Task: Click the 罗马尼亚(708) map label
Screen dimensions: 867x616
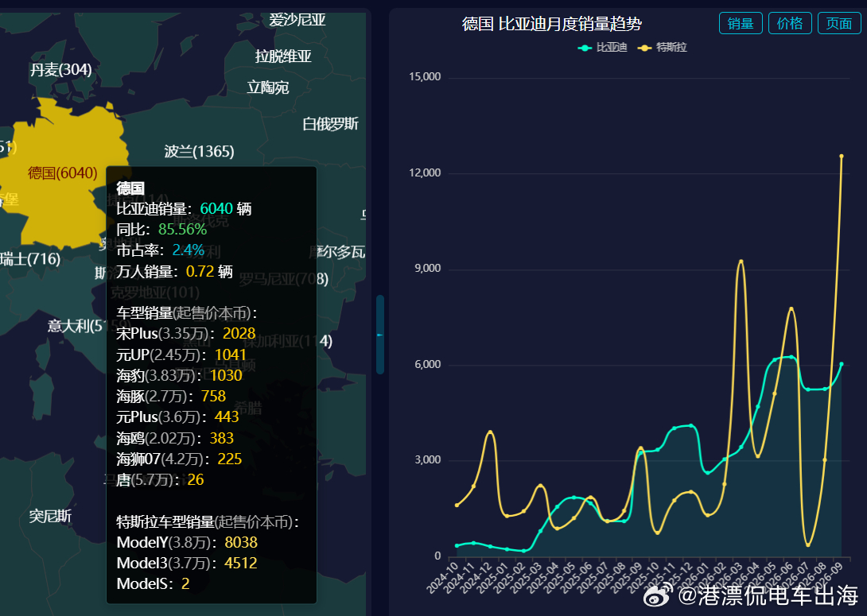Action: point(283,280)
